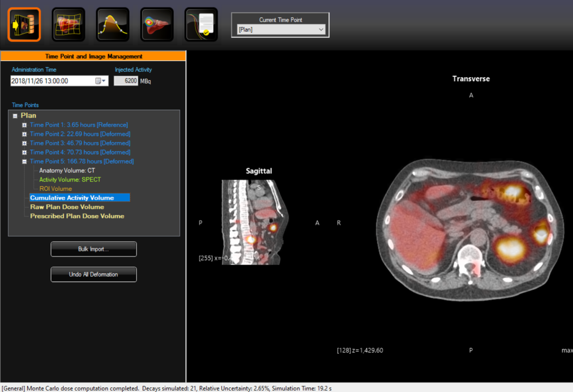Select the Time Point and Image Management tool

pos(24,24)
